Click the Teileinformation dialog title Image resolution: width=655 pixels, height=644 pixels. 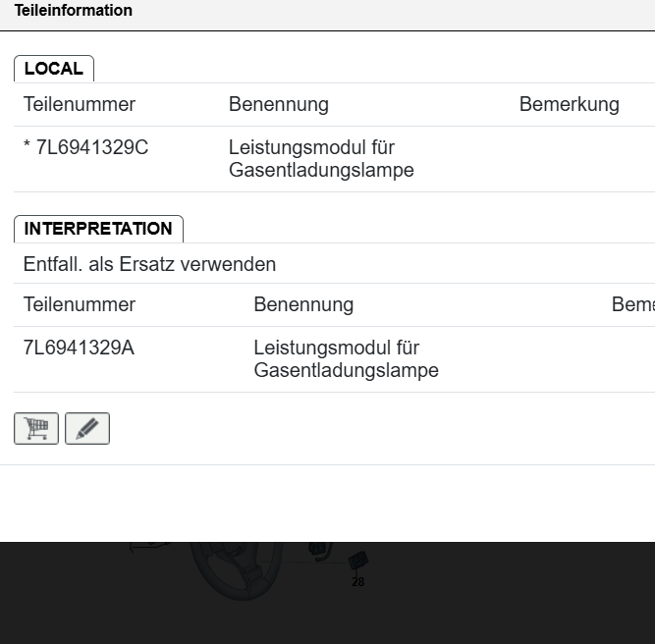click(74, 11)
